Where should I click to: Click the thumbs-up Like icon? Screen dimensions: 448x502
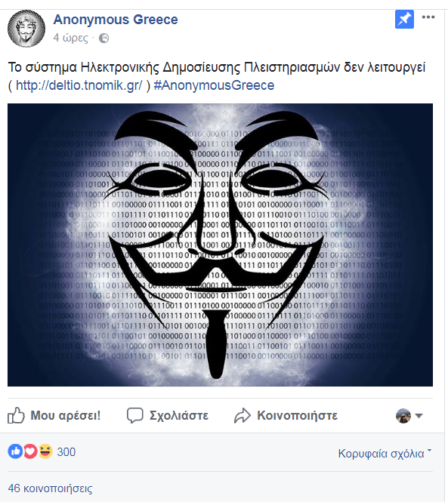pos(16,415)
